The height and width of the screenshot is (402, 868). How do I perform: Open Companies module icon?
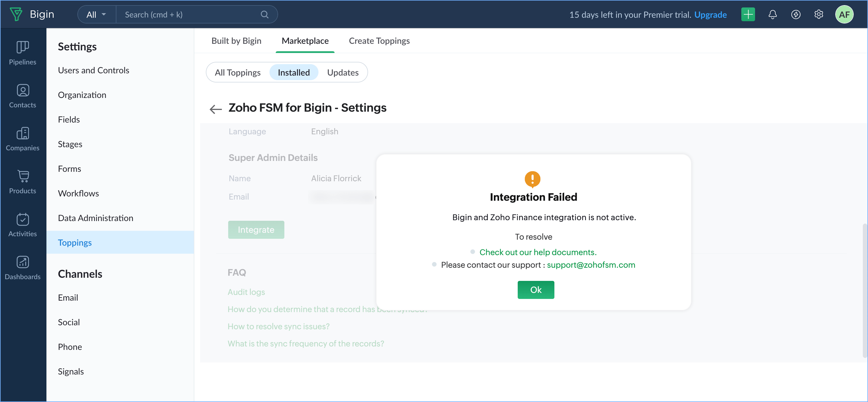click(23, 133)
